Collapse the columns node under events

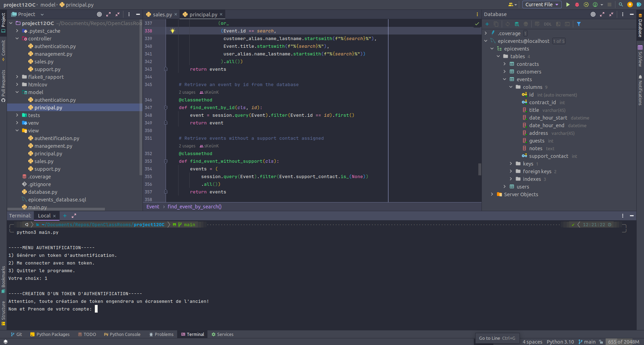point(511,87)
